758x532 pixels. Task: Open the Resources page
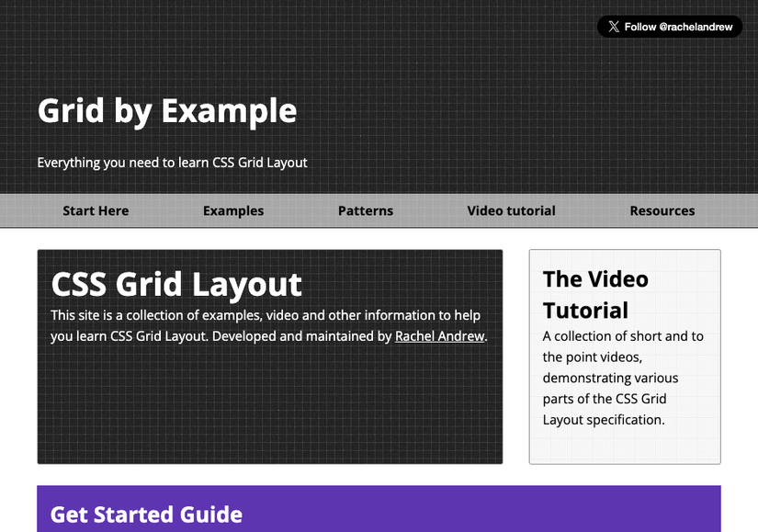tap(662, 210)
